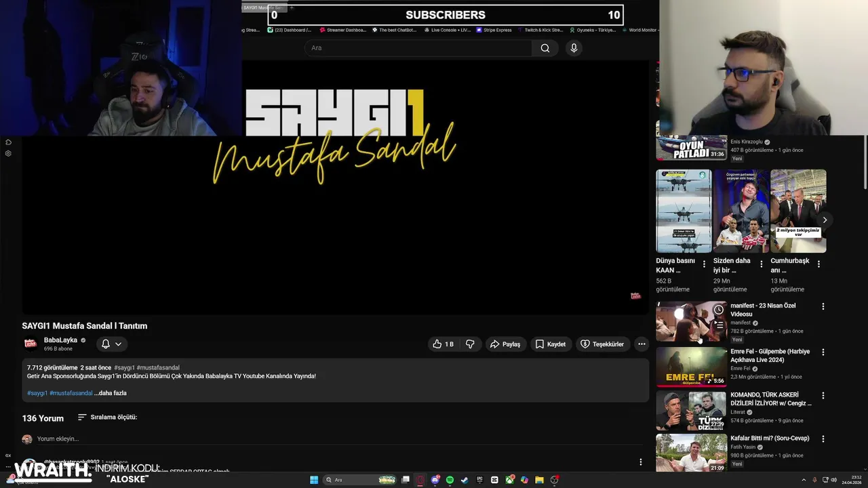This screenshot has width=868, height=488.
Task: Click the Windows taskbar Ara search box
Action: click(359, 480)
